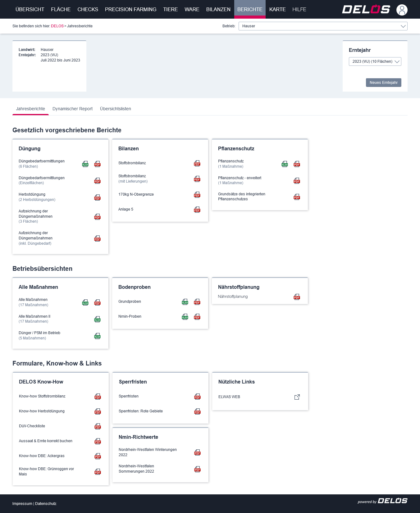Download Stoffstrombilanz PDF

[x=197, y=163]
